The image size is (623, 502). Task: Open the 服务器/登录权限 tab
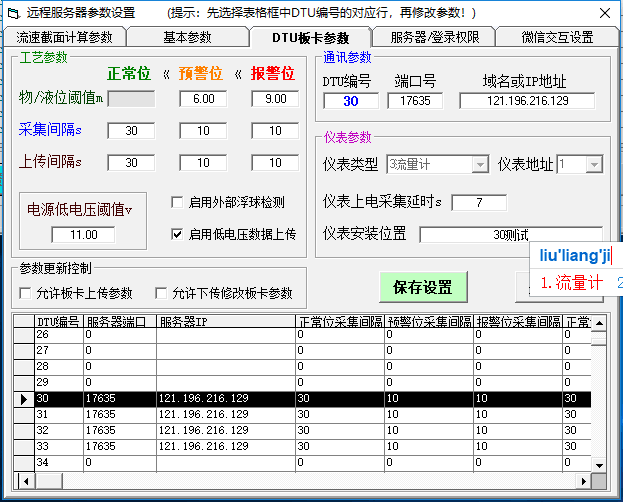click(x=434, y=37)
